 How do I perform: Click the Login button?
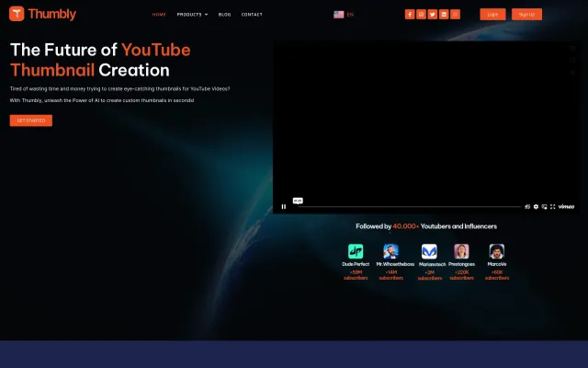tap(492, 15)
